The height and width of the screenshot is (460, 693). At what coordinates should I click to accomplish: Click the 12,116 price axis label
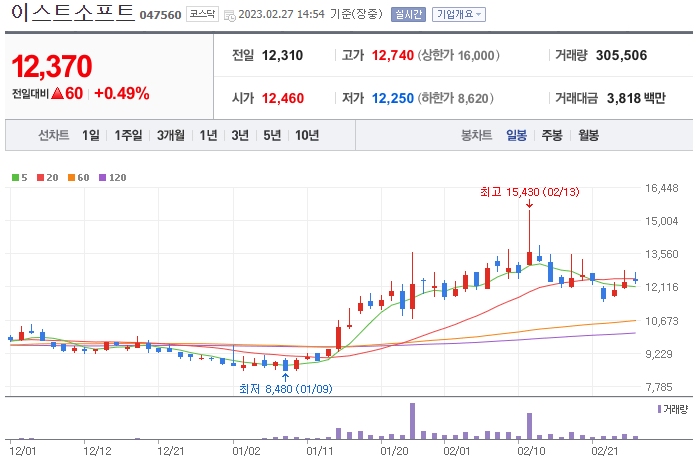tap(661, 287)
